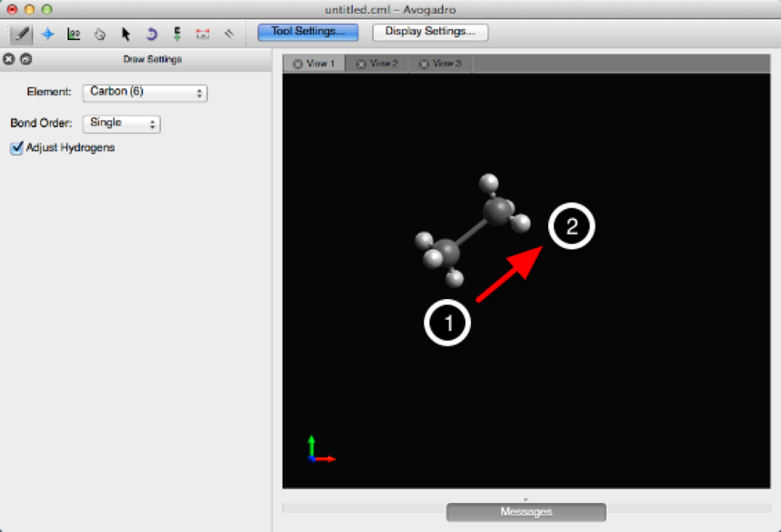
Task: Select the Navigate tool star icon
Action: click(47, 34)
